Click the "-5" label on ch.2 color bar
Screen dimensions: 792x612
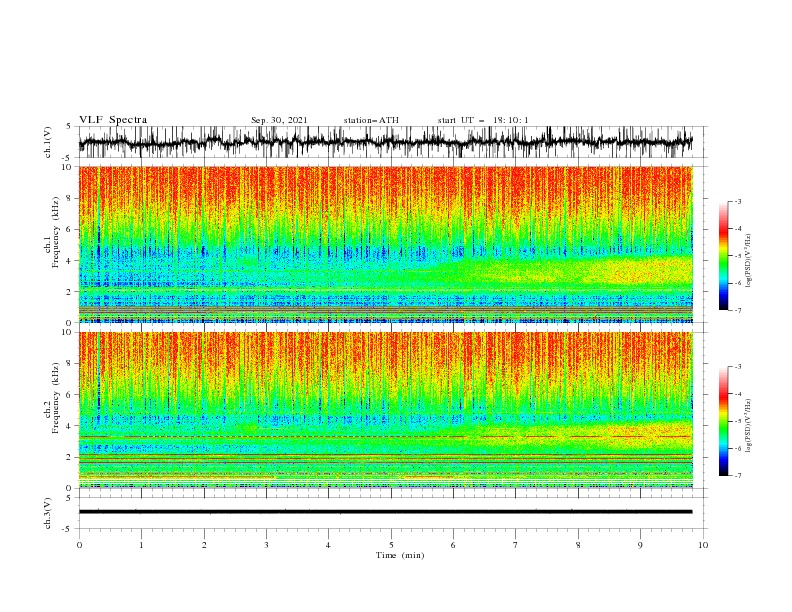[737, 421]
